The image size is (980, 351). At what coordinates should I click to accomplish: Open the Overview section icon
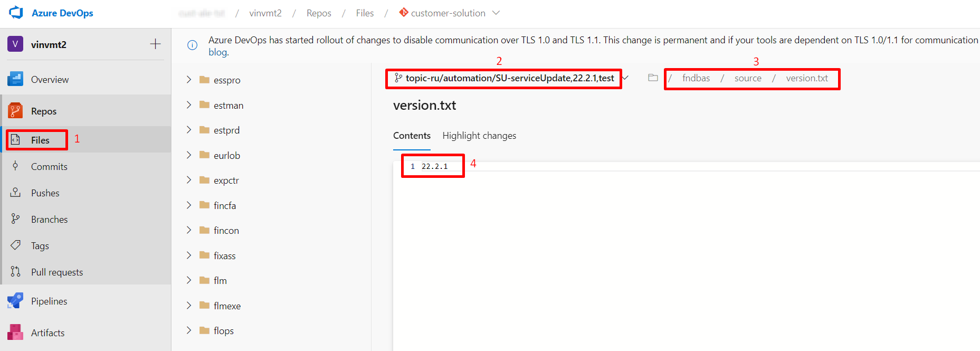[x=15, y=79]
